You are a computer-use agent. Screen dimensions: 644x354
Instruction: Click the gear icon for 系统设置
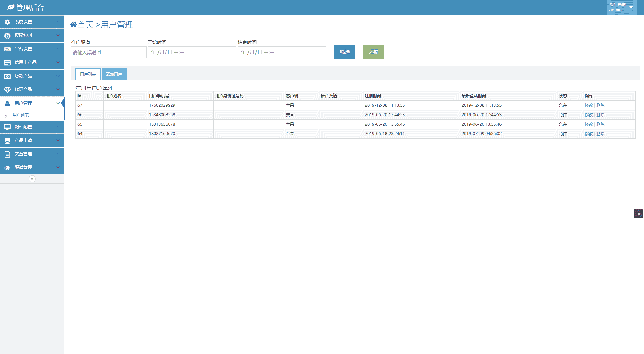[7, 22]
